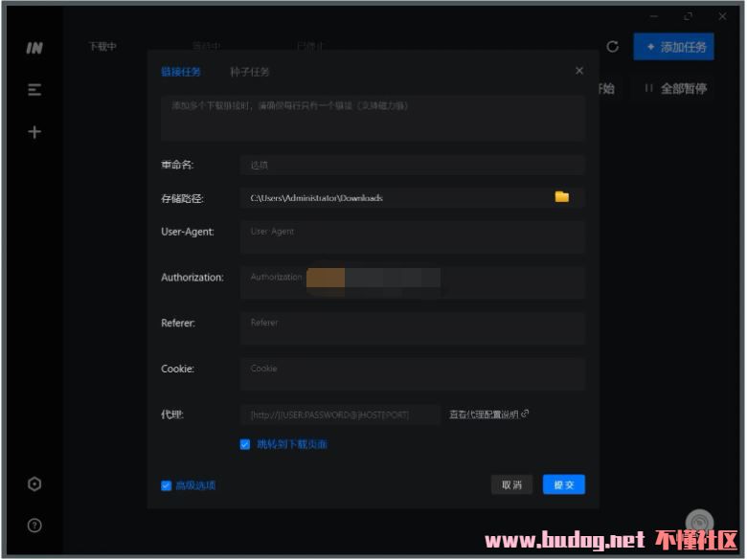Switch to the 种子任务 tab
Image resolution: width=747 pixels, height=560 pixels.
(250, 72)
